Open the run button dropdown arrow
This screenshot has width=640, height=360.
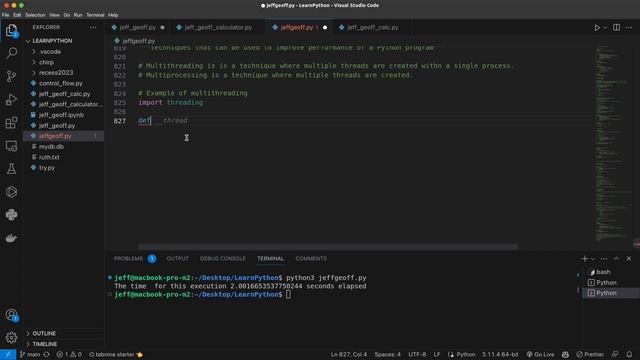605,28
